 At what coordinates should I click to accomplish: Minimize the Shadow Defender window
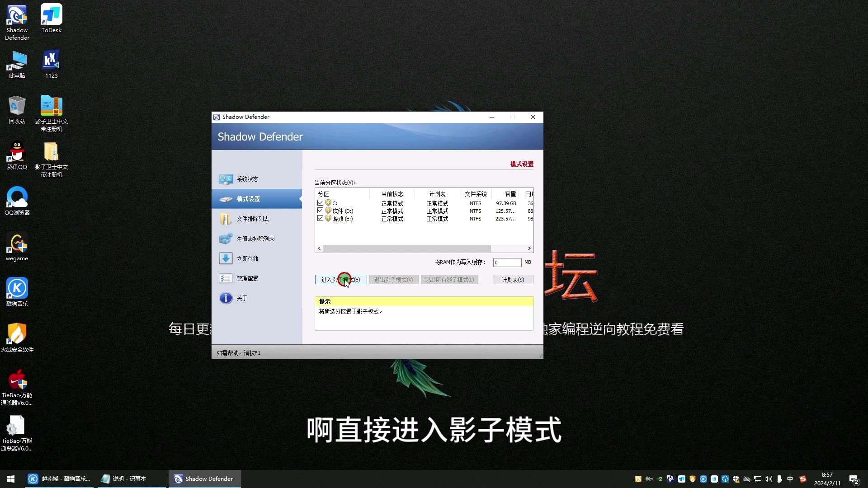[492, 117]
